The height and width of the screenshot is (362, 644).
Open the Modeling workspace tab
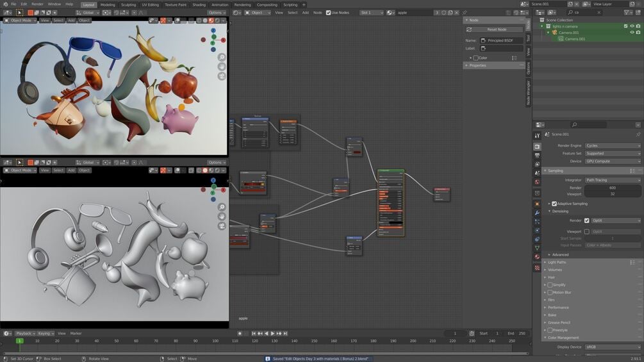108,4
